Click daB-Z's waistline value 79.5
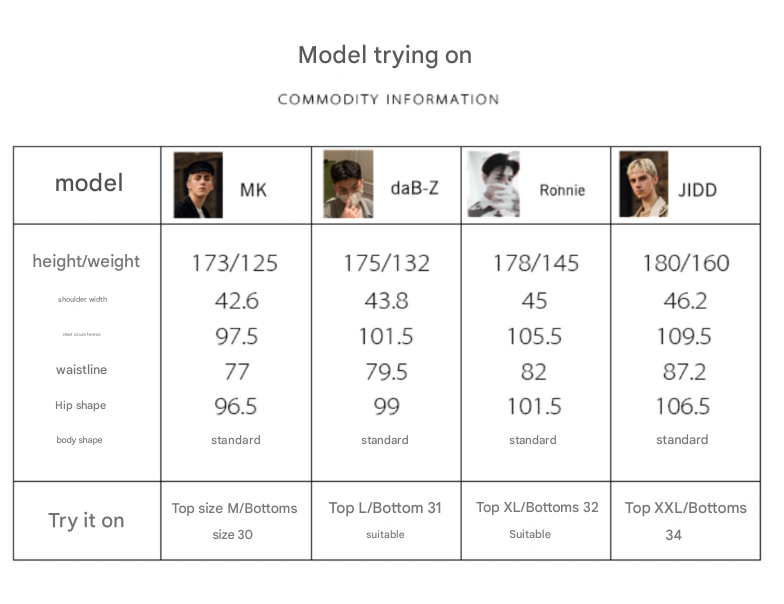Screen dimensions: 784x604 (385, 372)
